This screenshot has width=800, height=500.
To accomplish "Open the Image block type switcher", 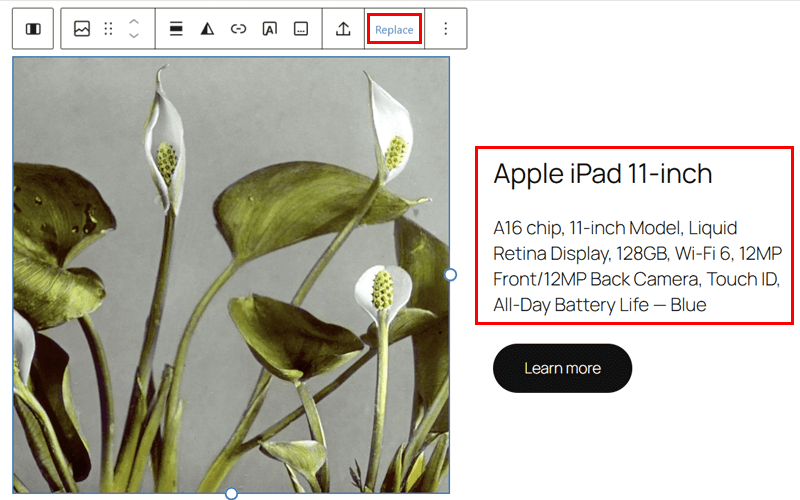I will point(82,29).
